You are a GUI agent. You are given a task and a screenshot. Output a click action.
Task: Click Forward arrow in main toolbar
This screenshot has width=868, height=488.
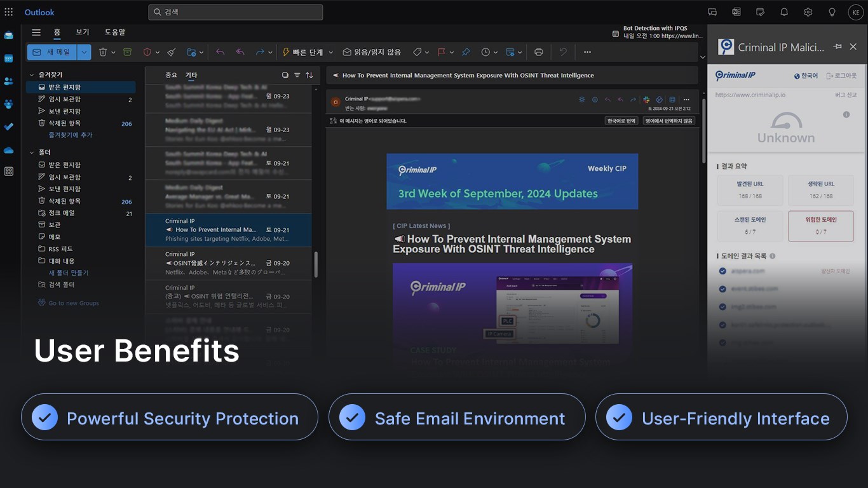[x=260, y=52]
